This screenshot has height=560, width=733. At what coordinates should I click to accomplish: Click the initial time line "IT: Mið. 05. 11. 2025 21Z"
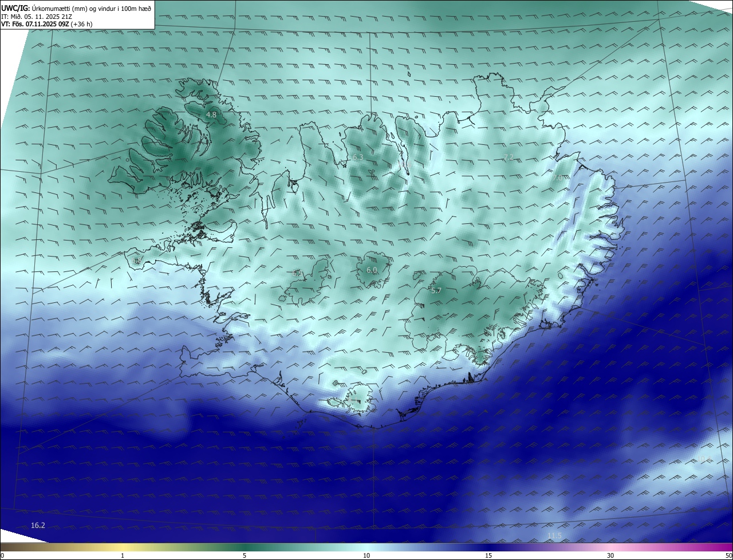(x=38, y=16)
